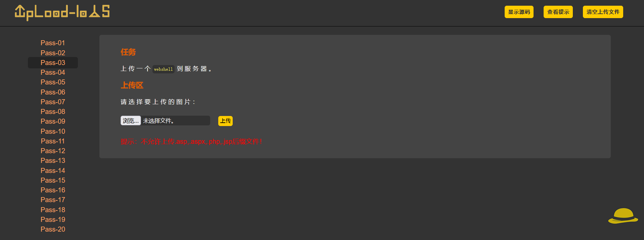Click the 浏览... browse file button

pyautogui.click(x=131, y=121)
